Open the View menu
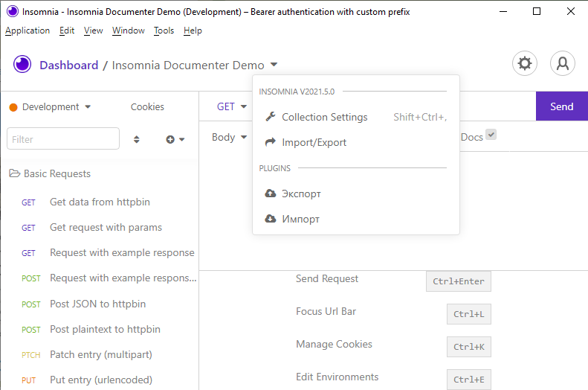This screenshot has height=390, width=588. 93,31
